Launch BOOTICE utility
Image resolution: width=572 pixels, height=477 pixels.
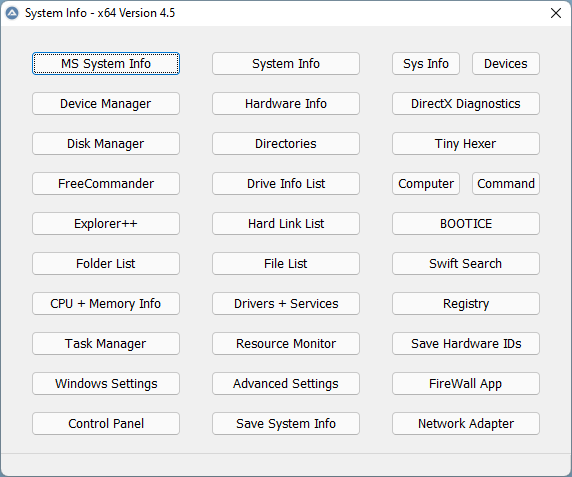pos(466,224)
